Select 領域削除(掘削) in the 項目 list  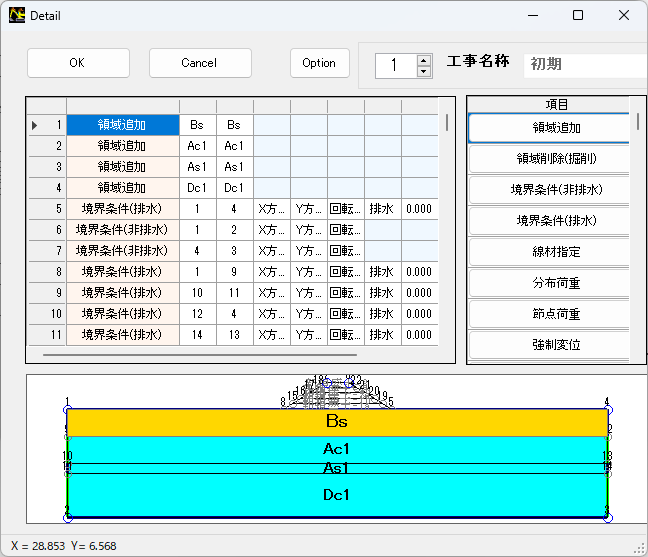(x=549, y=159)
